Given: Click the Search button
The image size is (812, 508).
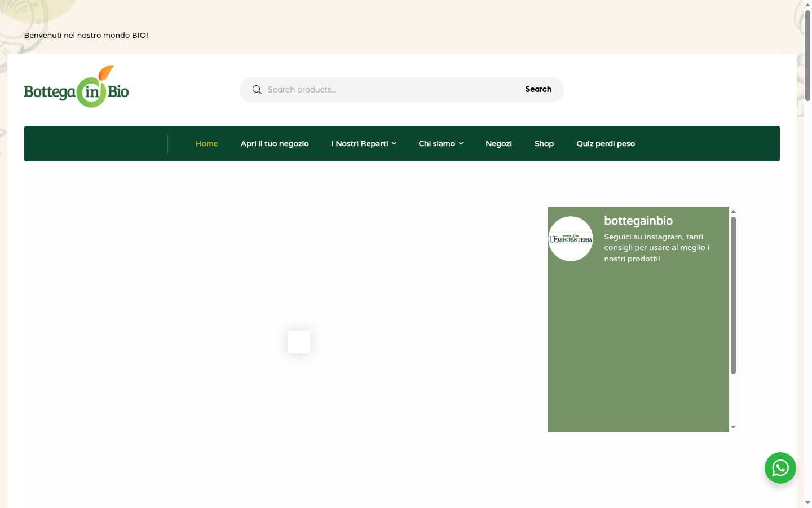Looking at the screenshot, I should click(x=539, y=89).
